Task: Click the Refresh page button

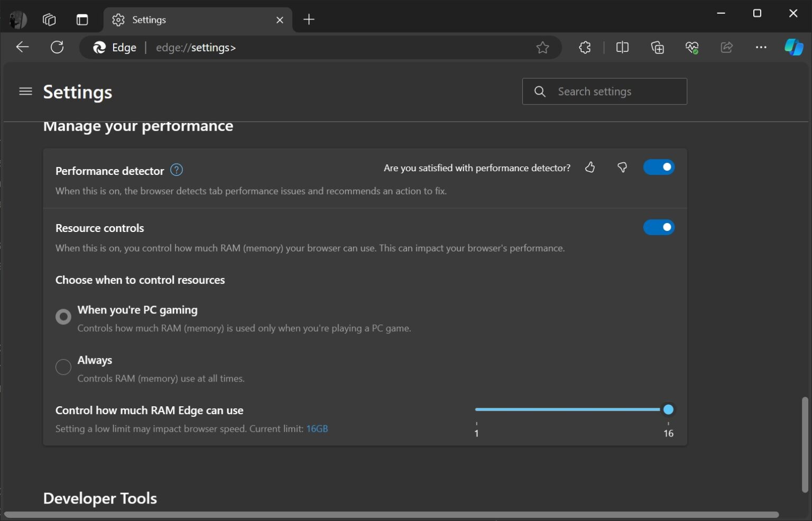Action: click(57, 47)
